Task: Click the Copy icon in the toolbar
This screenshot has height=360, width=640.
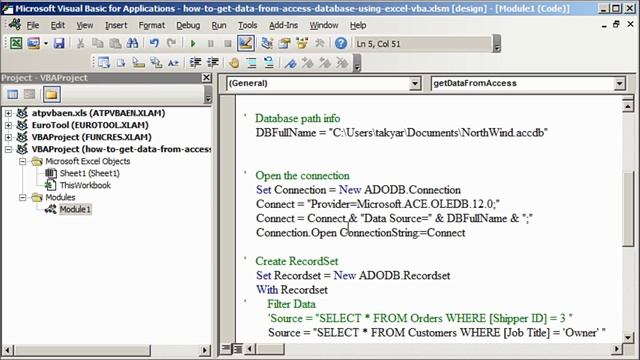Action: (x=98, y=43)
